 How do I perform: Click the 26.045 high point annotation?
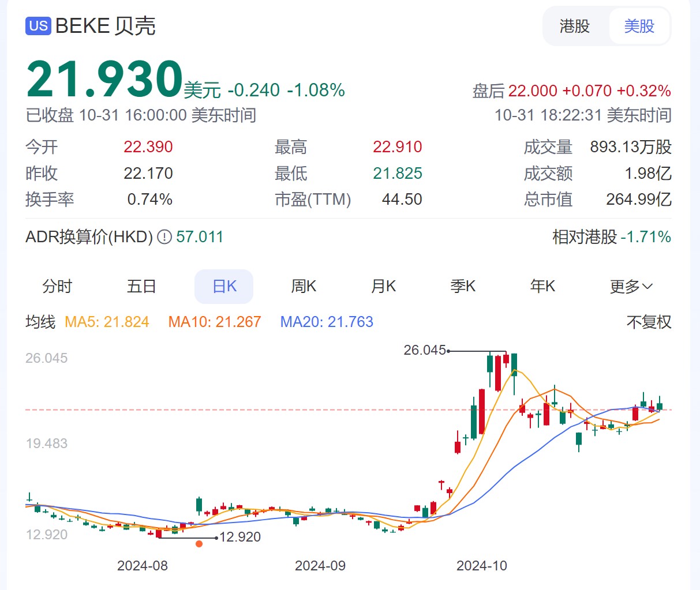(x=425, y=350)
